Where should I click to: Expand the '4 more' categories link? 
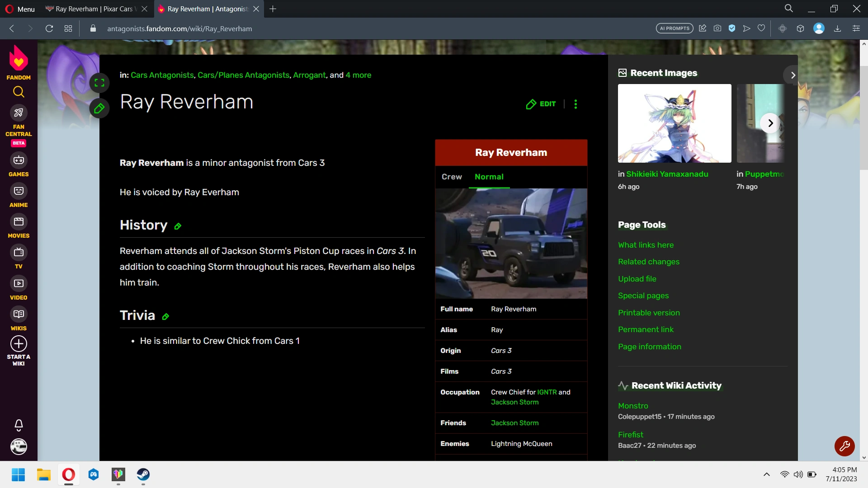[358, 75]
